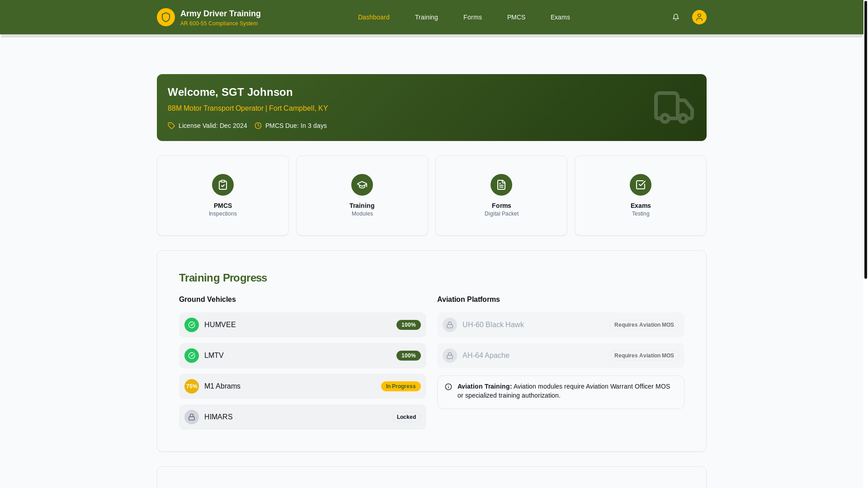This screenshot has width=868, height=488.
Task: Click the LMTV 100% badge
Action: coord(409,356)
